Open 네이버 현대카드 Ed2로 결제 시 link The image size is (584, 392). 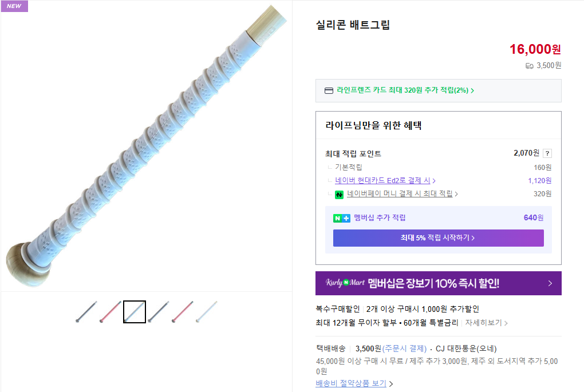coord(385,181)
